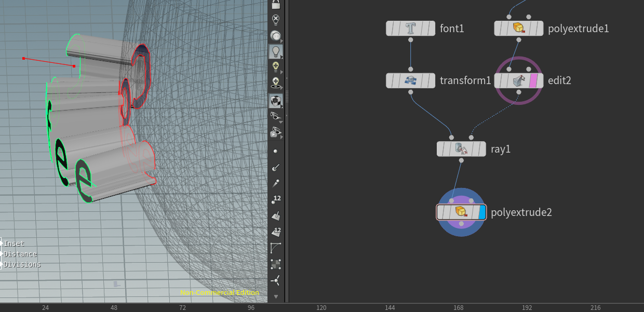Screen dimensions: 644x312
Task: Click the smooth shading cube icon
Action: click(x=276, y=101)
